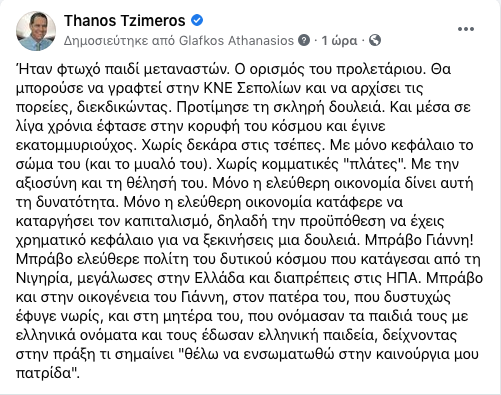Screen dimensions: 501x395
Task: Click the blue verified badge beside the name
Action: tap(197, 20)
